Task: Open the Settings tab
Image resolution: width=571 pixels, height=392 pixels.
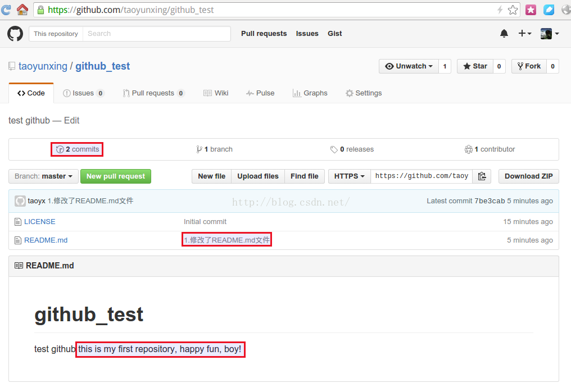Action: point(364,93)
